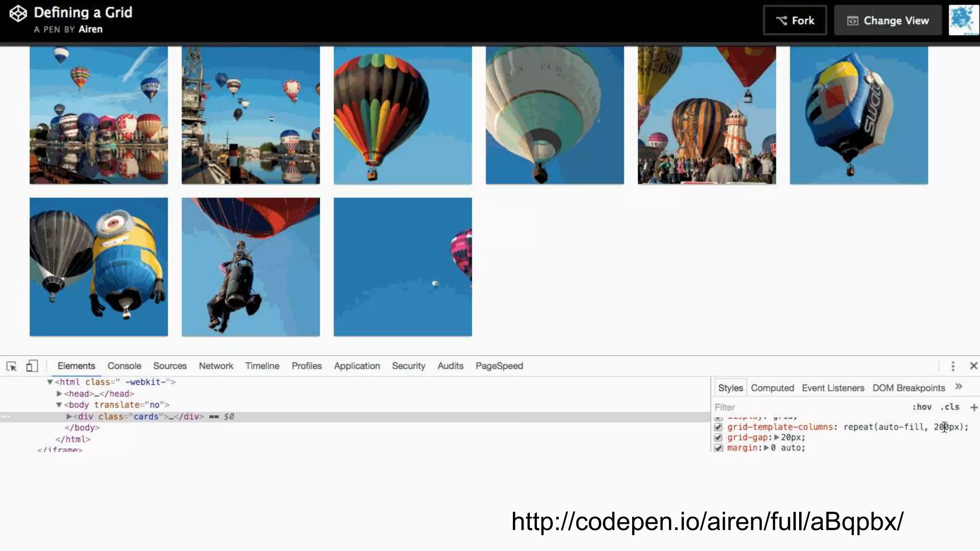Screen dimensions: 980x551
Task: Open the Application tab
Action: point(357,366)
